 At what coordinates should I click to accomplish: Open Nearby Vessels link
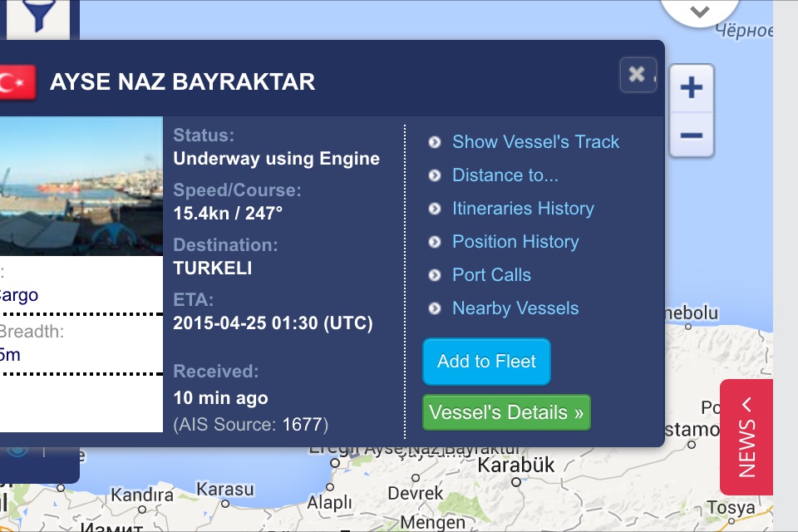pyautogui.click(x=515, y=308)
